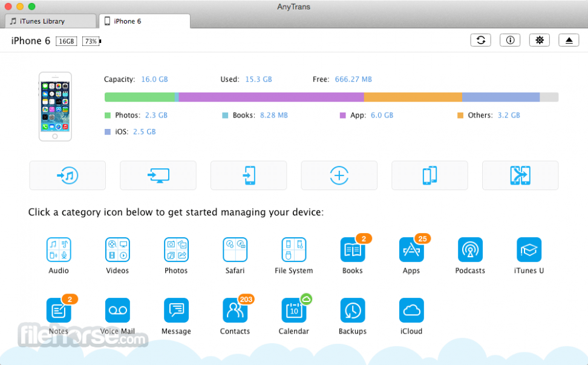Eject the connected iPhone

pos(569,39)
